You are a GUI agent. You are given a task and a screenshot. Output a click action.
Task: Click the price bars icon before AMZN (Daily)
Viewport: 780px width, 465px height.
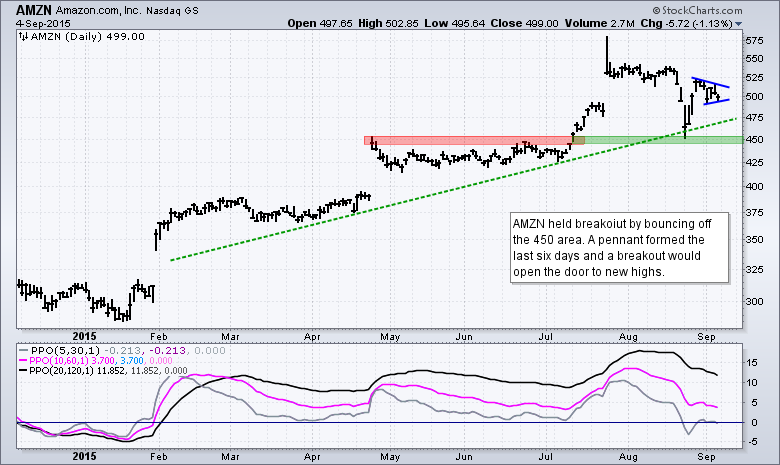pyautogui.click(x=23, y=36)
